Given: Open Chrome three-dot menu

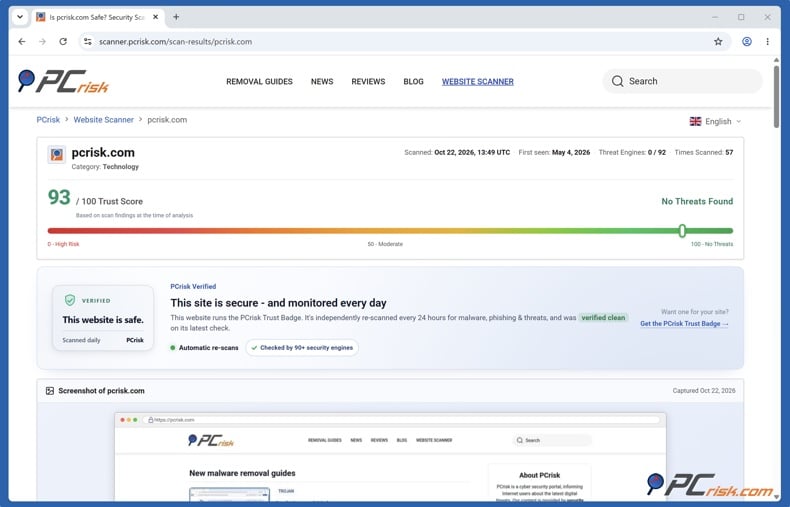Looking at the screenshot, I should (x=767, y=42).
